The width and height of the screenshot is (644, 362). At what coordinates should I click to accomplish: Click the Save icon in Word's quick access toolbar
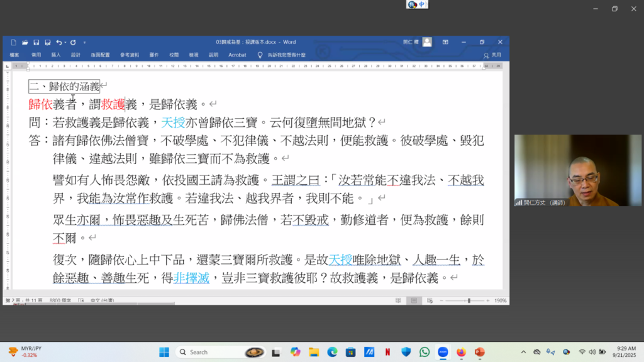coord(36,43)
